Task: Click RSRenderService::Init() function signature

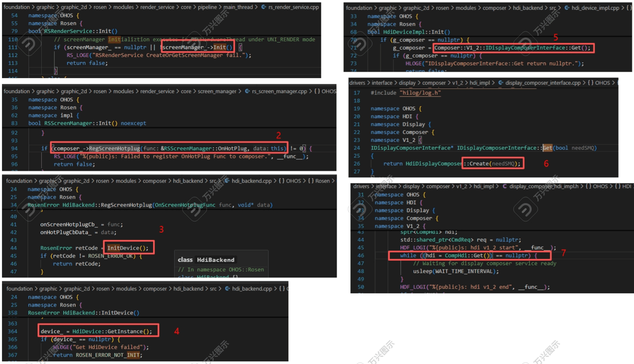Action: [x=73, y=31]
